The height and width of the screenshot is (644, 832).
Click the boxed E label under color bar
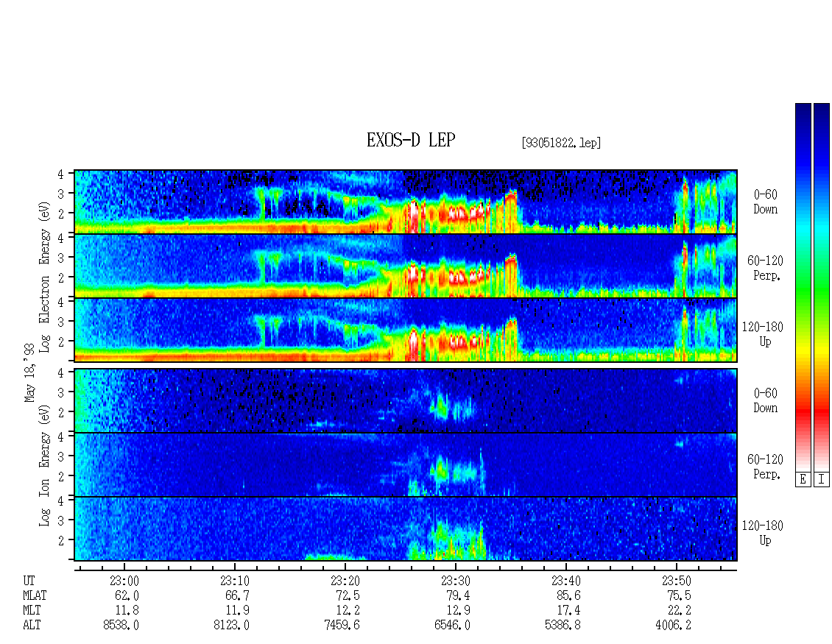pos(803,479)
